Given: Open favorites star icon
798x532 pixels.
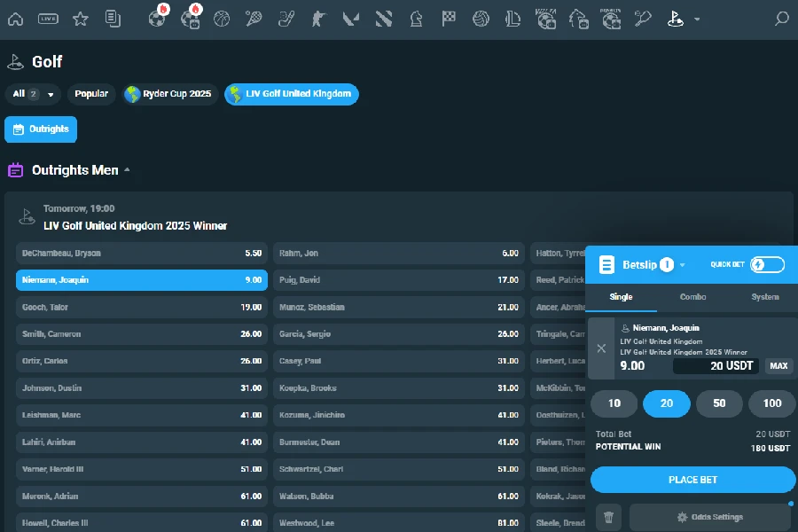Looking at the screenshot, I should (x=81, y=19).
